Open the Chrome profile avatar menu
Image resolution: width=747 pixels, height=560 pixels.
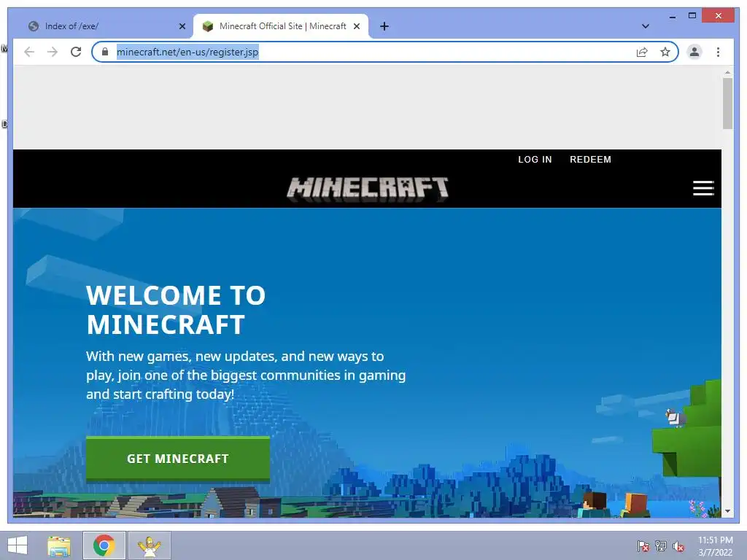pyautogui.click(x=694, y=52)
